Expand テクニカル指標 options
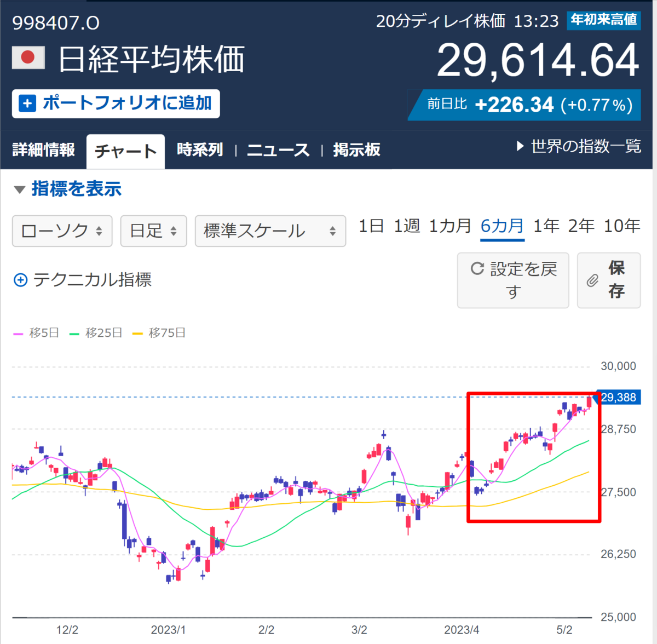The width and height of the screenshot is (657, 644). (x=82, y=280)
